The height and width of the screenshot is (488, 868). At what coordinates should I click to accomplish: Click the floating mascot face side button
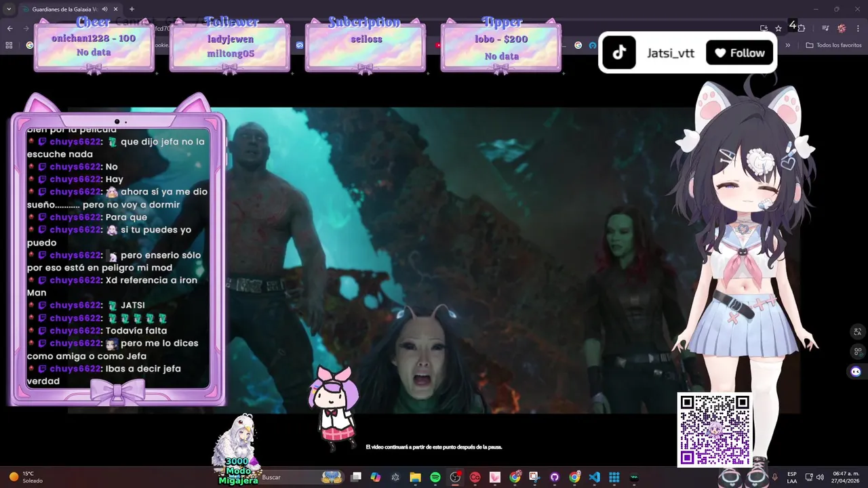tap(856, 371)
